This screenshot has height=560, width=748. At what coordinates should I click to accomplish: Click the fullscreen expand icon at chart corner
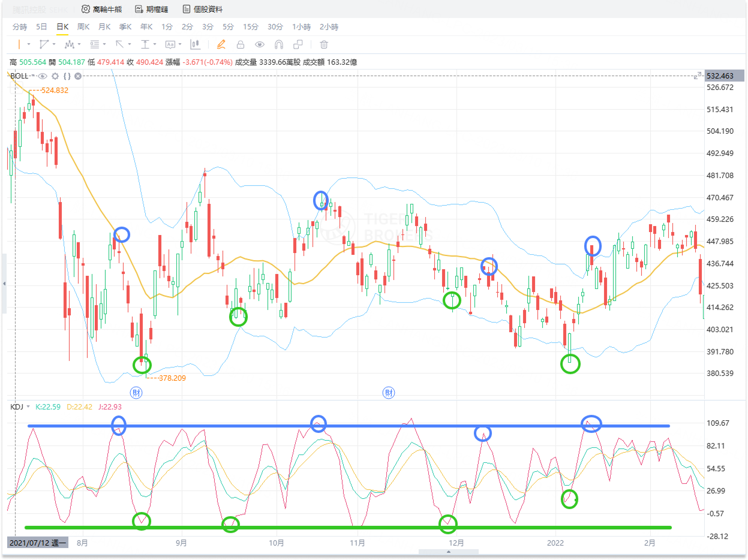click(697, 76)
